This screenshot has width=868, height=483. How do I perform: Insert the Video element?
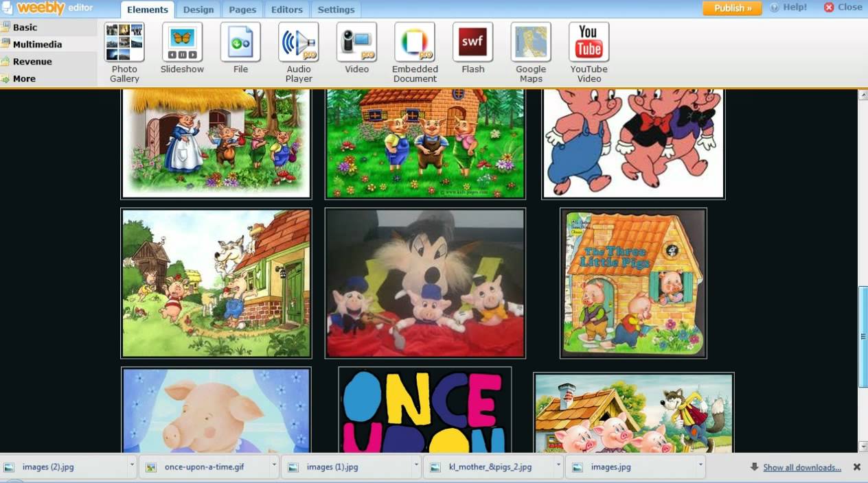click(356, 48)
